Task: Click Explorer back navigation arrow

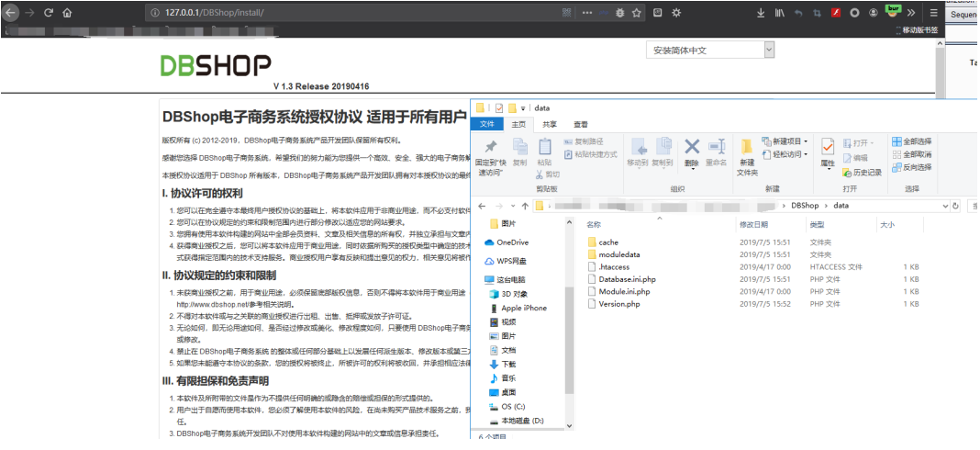Action: pos(482,206)
